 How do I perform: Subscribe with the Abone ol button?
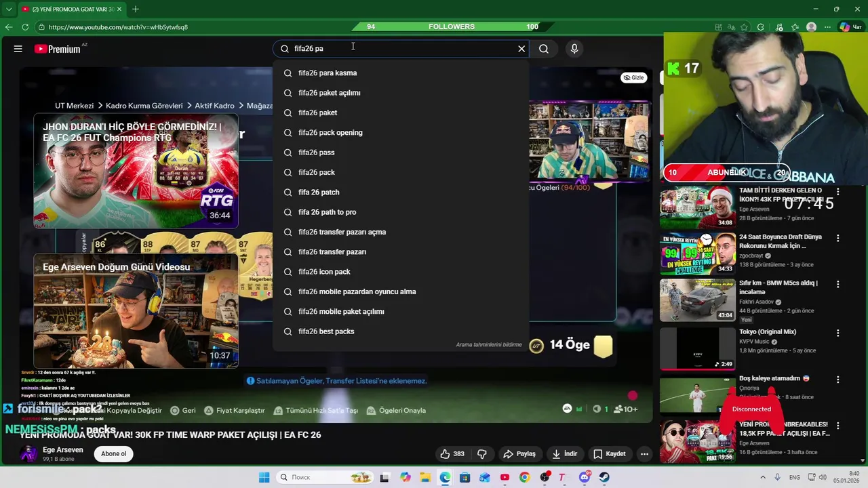(x=114, y=454)
